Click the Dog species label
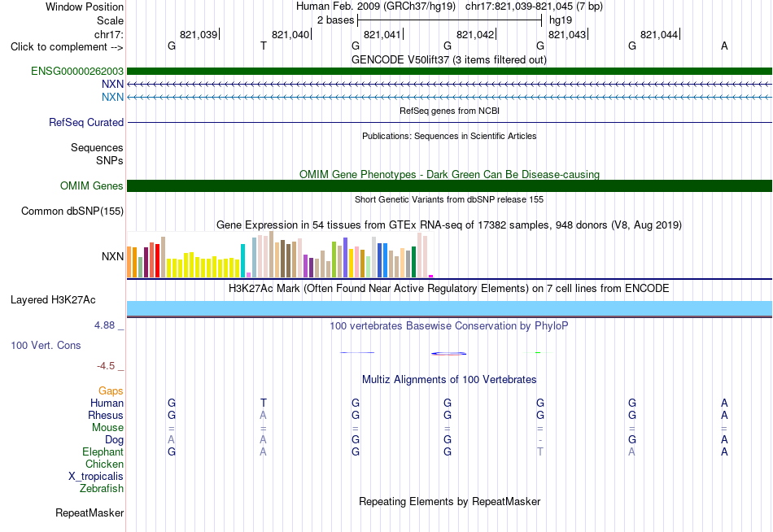The image size is (773, 532). pyautogui.click(x=114, y=440)
